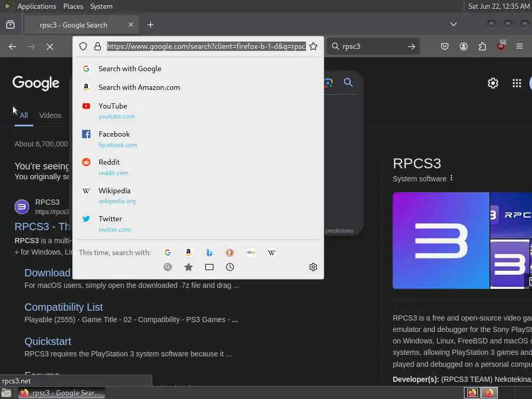Open the Compatibility List sitelink
The height and width of the screenshot is (399, 532).
(63, 307)
